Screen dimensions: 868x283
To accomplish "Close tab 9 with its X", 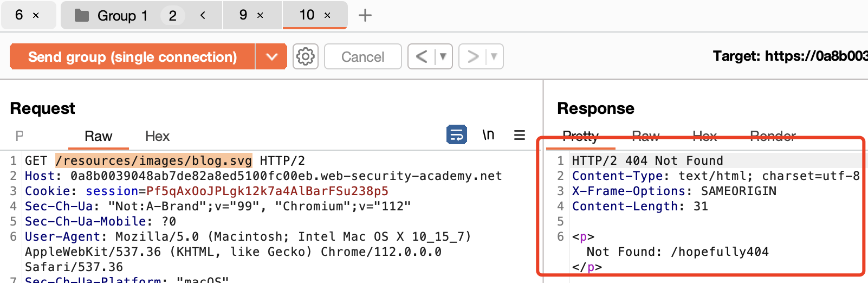I will pyautogui.click(x=260, y=16).
